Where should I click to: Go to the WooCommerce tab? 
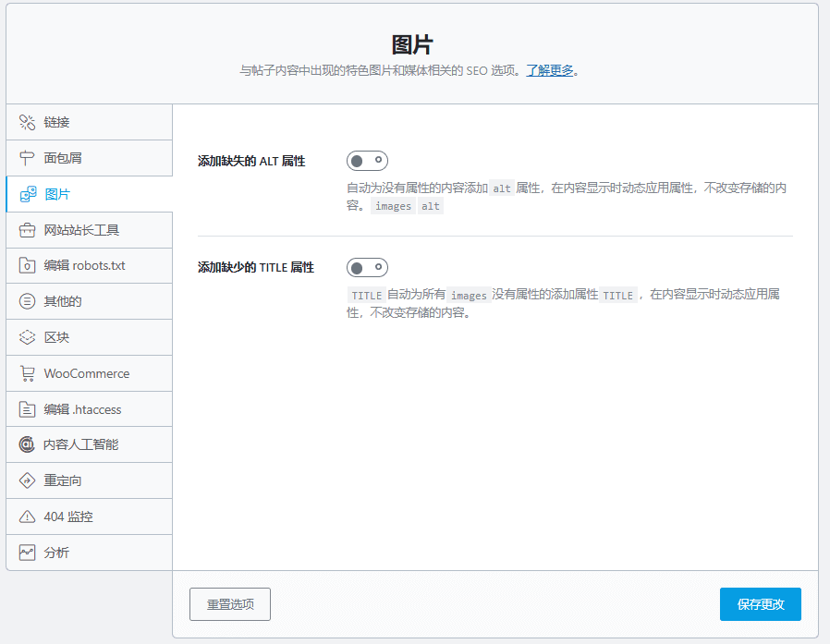click(89, 373)
